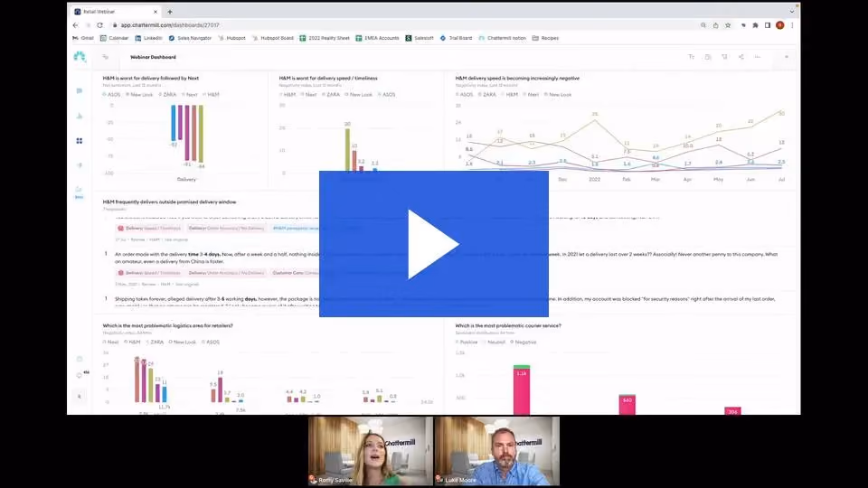Click the 1.1k pink courier bar

click(522, 391)
